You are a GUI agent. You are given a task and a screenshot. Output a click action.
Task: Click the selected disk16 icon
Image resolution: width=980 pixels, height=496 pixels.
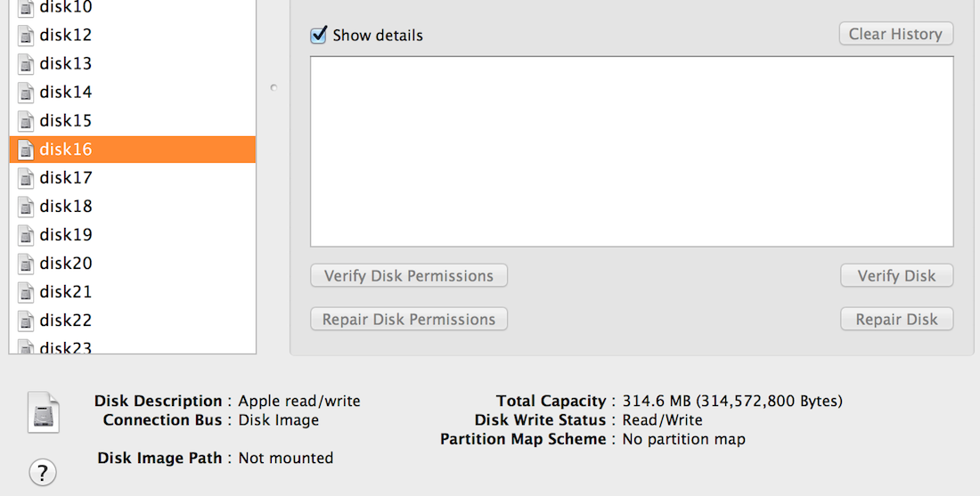(x=26, y=150)
